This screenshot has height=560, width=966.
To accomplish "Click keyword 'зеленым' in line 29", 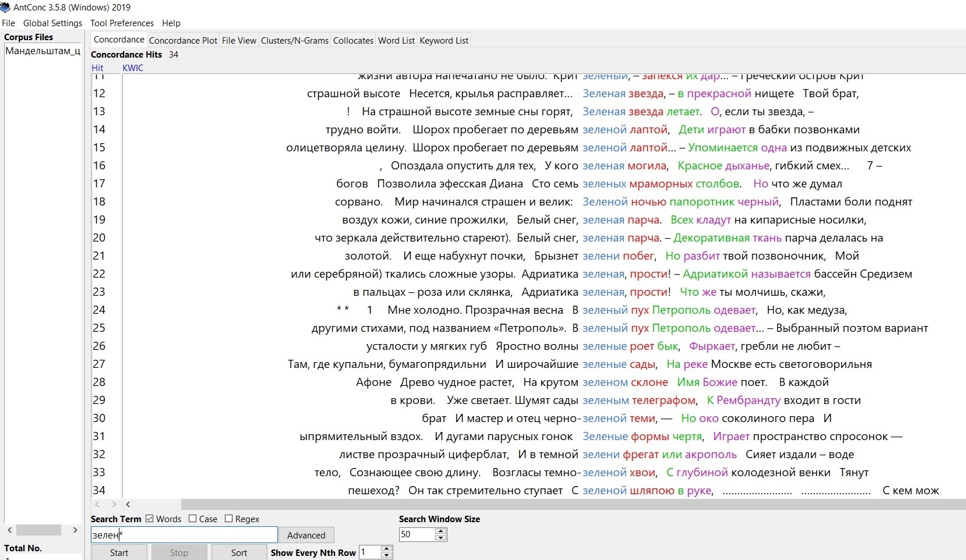I will (605, 400).
